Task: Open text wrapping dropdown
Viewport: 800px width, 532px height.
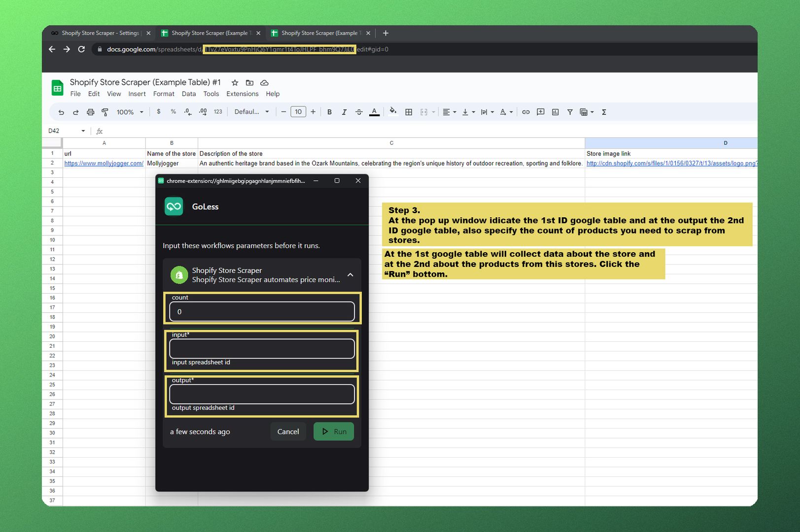Action: [487, 112]
